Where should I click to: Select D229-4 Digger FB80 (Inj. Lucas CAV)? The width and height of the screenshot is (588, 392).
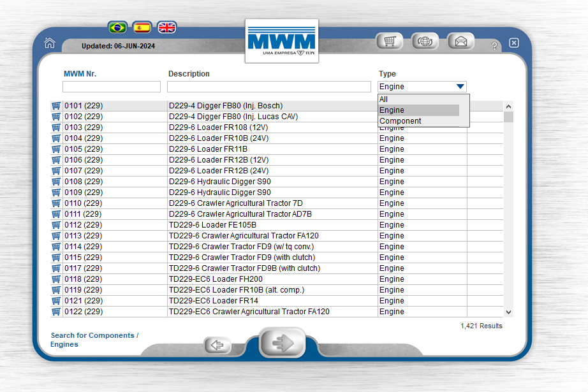click(x=233, y=117)
